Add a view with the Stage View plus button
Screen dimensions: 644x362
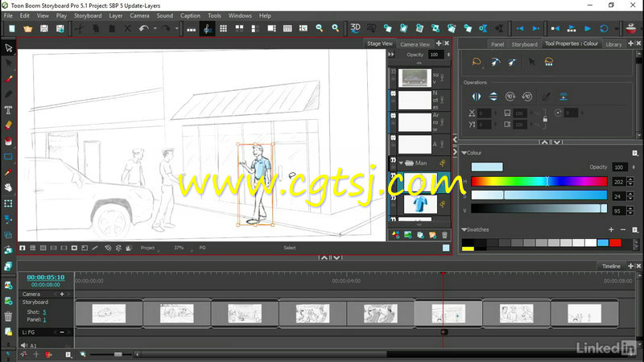pos(439,43)
